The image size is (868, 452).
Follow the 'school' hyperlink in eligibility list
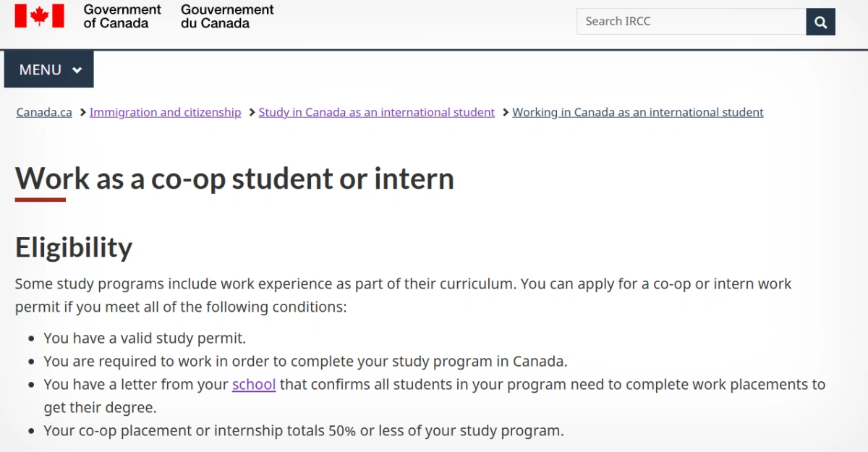tap(254, 384)
